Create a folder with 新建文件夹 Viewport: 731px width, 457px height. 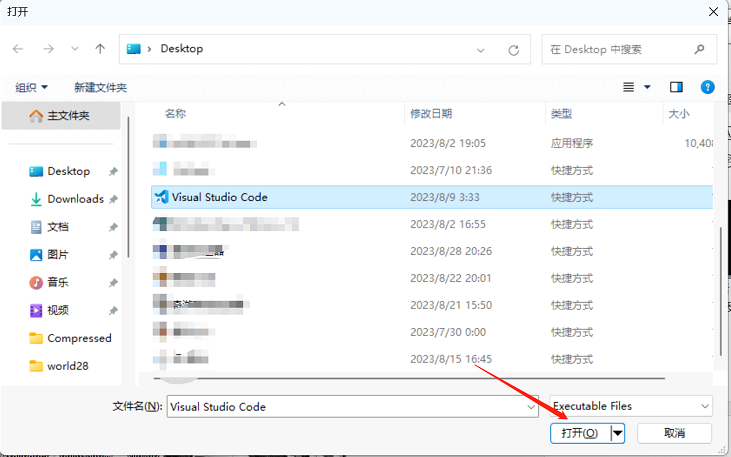coord(100,87)
